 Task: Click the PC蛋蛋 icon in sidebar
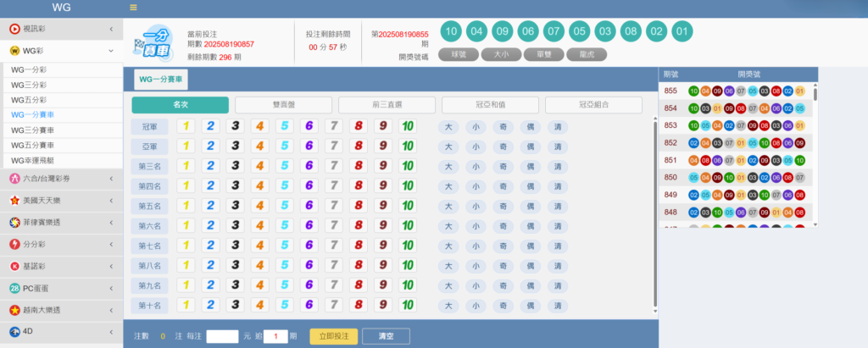[x=14, y=289]
